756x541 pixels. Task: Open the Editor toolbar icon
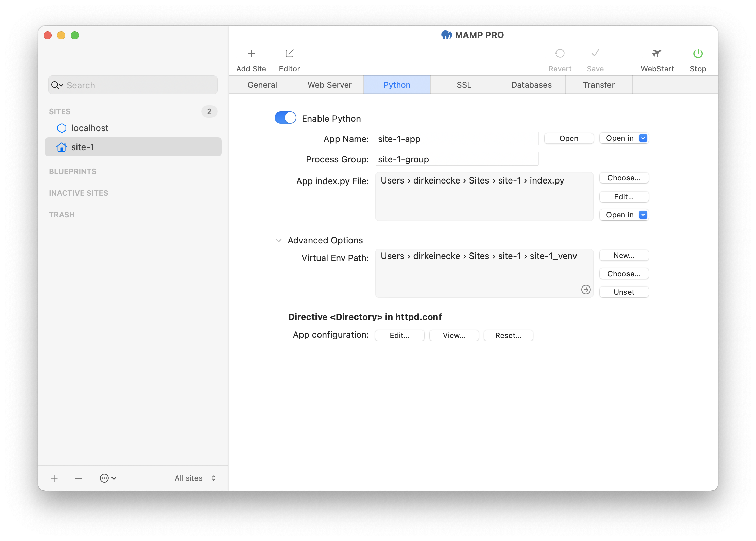tap(290, 53)
